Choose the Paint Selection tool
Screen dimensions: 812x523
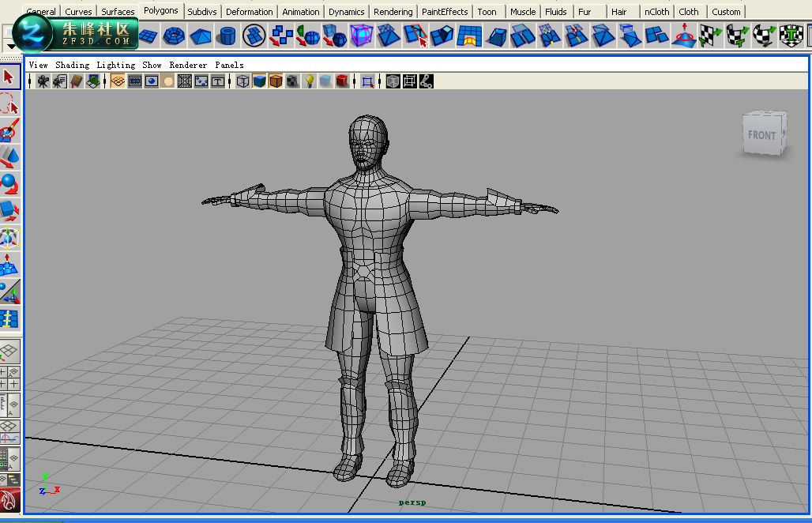9,130
